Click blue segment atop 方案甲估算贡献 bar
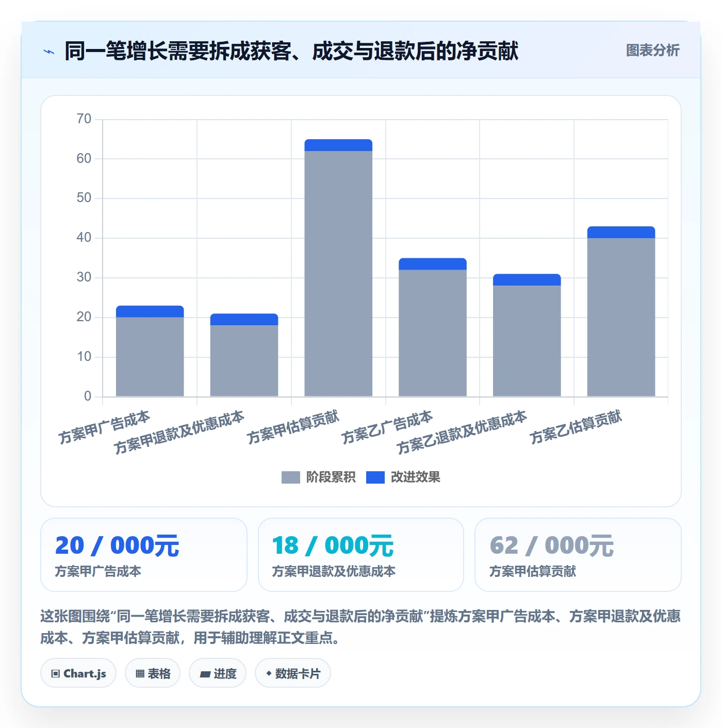 coord(338,145)
